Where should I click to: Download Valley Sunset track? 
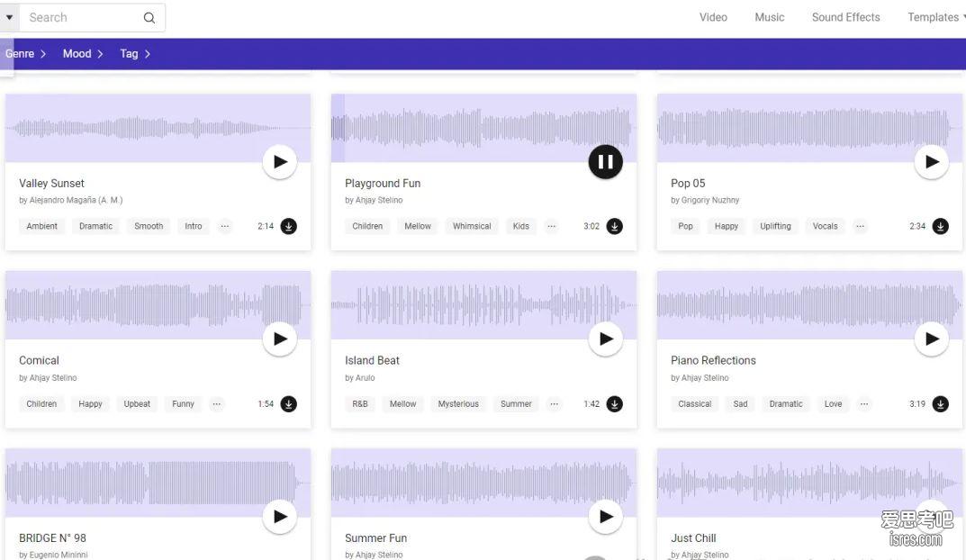point(288,226)
